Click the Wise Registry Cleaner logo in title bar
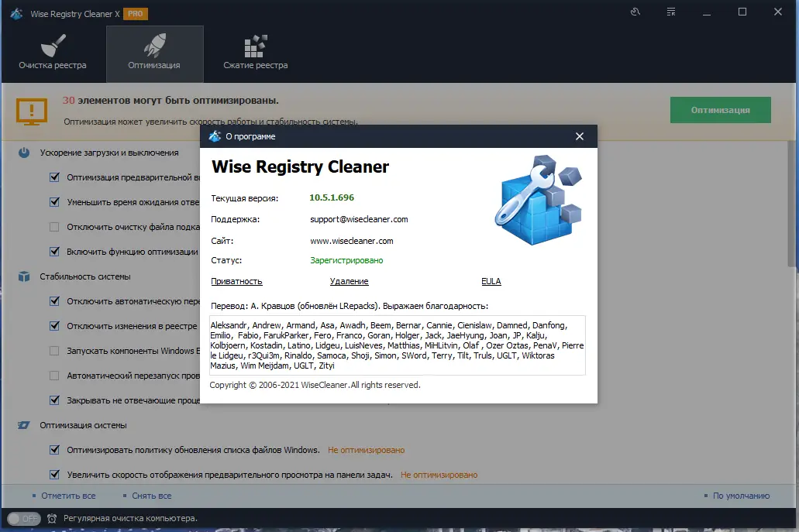The image size is (799, 532). [16, 14]
